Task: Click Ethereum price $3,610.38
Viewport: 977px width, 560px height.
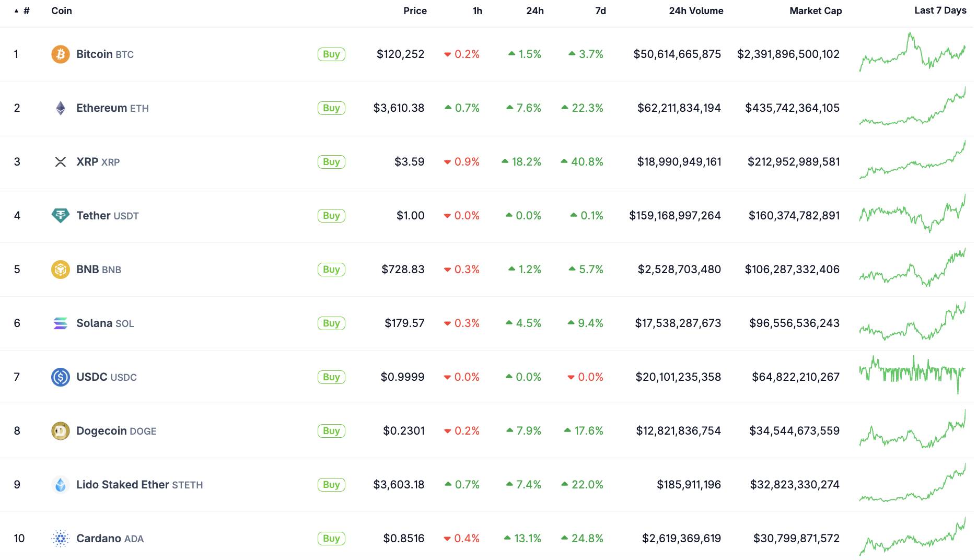Action: coord(399,108)
